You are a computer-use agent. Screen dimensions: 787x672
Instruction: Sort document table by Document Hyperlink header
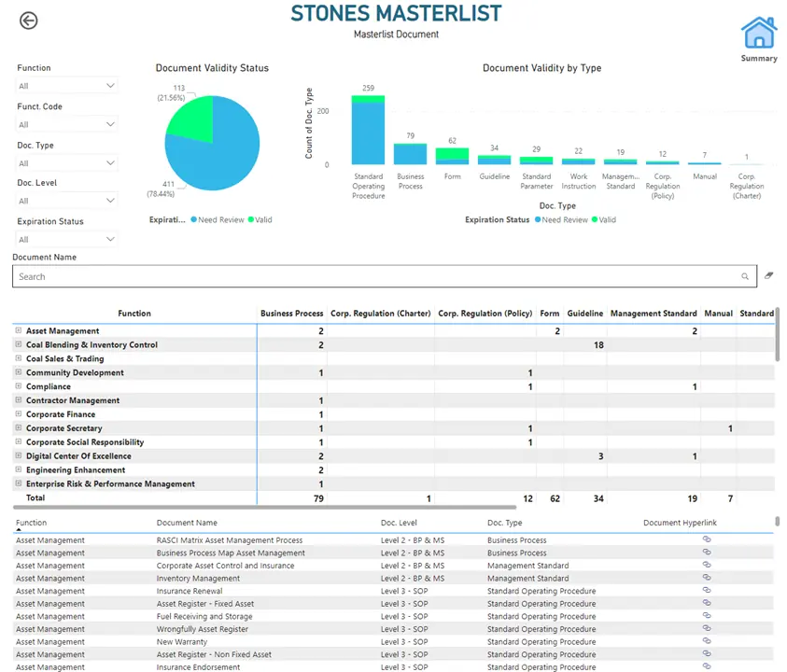[680, 523]
